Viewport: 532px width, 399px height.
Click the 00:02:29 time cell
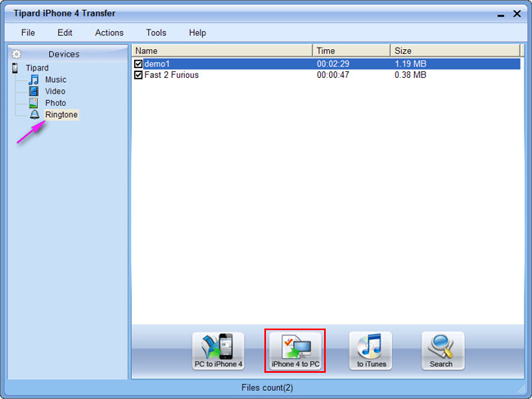coord(333,64)
